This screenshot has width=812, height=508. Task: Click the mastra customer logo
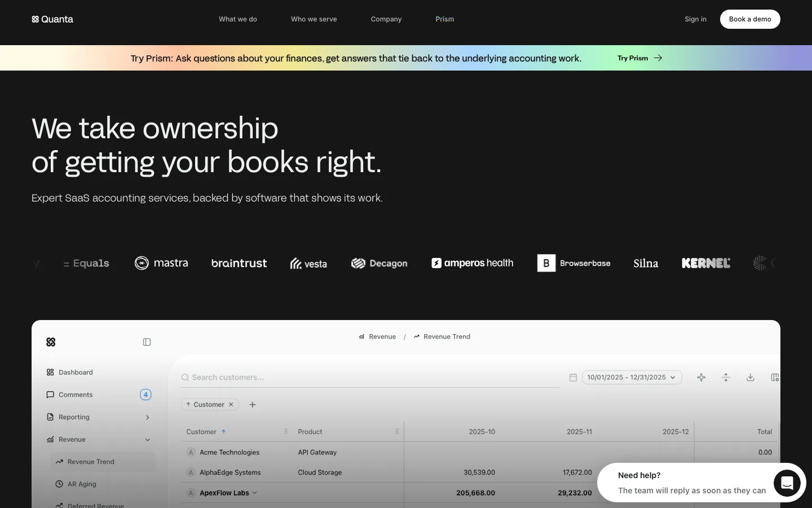(161, 263)
